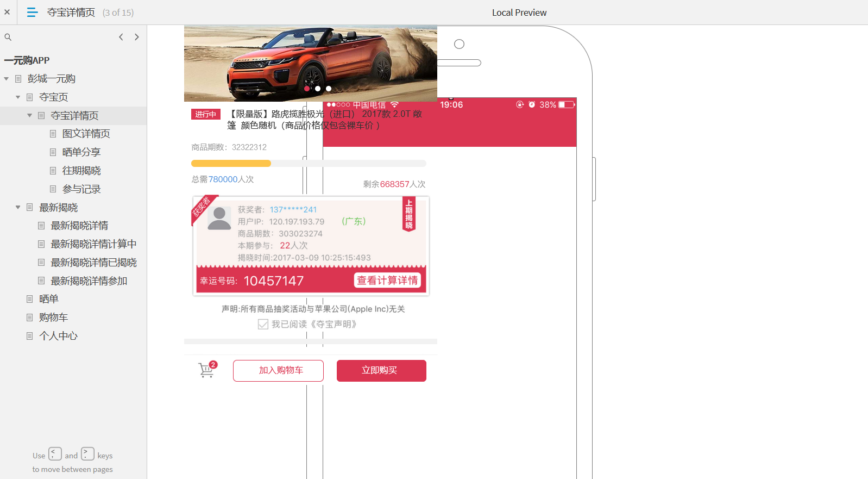Toggle the 我已阅读《夺宝声明》 checkbox
This screenshot has width=868, height=479.
[x=263, y=325]
